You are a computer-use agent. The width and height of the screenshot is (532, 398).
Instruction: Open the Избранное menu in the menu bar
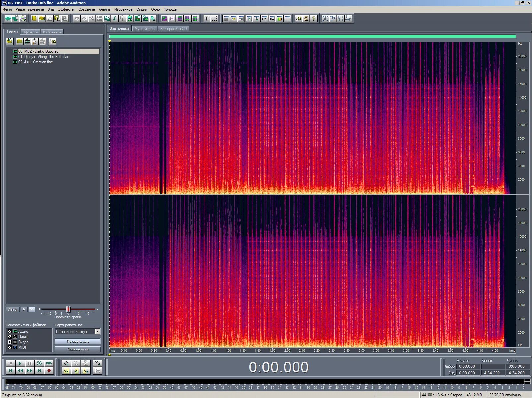tap(123, 9)
